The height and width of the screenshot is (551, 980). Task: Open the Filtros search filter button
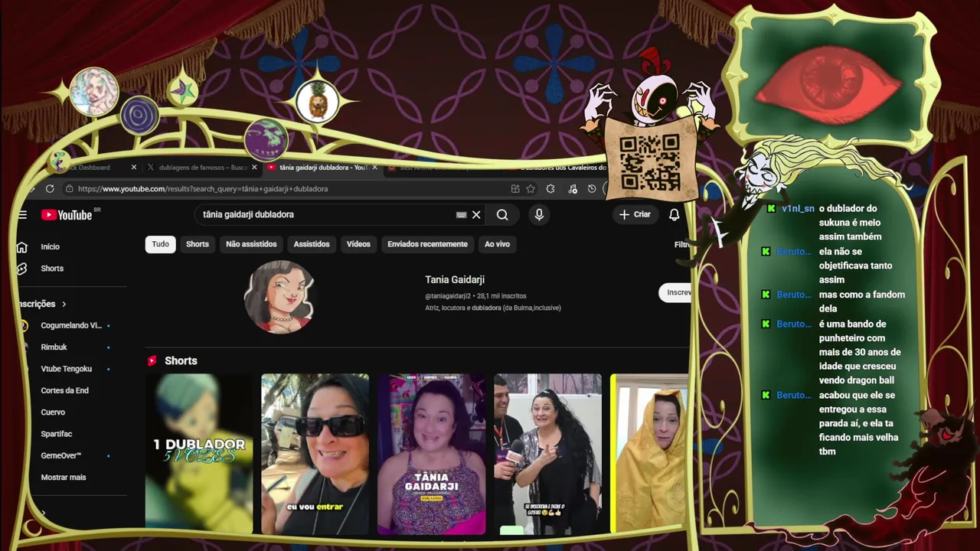[x=681, y=245]
